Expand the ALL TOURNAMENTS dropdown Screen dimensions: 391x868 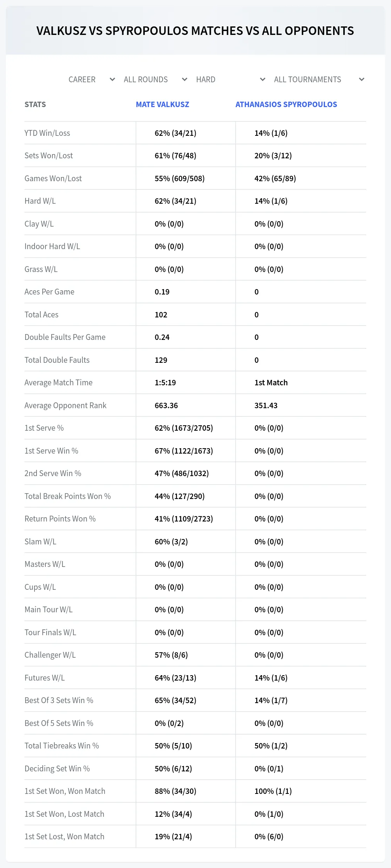[x=319, y=80]
